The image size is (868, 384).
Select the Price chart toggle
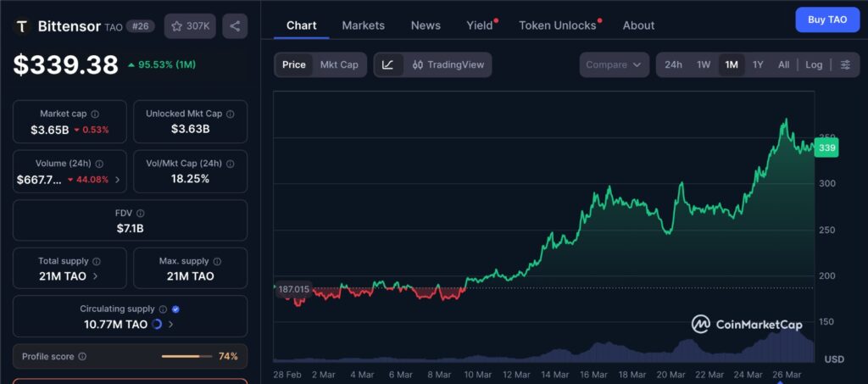(x=294, y=64)
